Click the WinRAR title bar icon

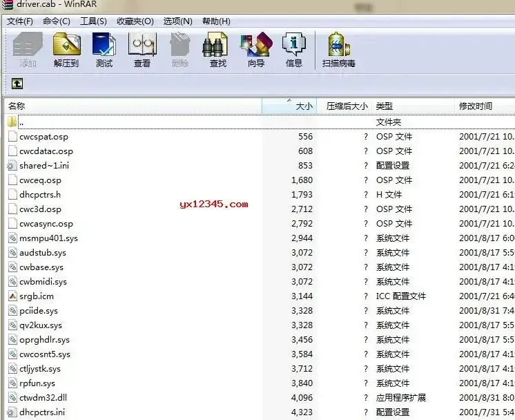click(x=7, y=5)
